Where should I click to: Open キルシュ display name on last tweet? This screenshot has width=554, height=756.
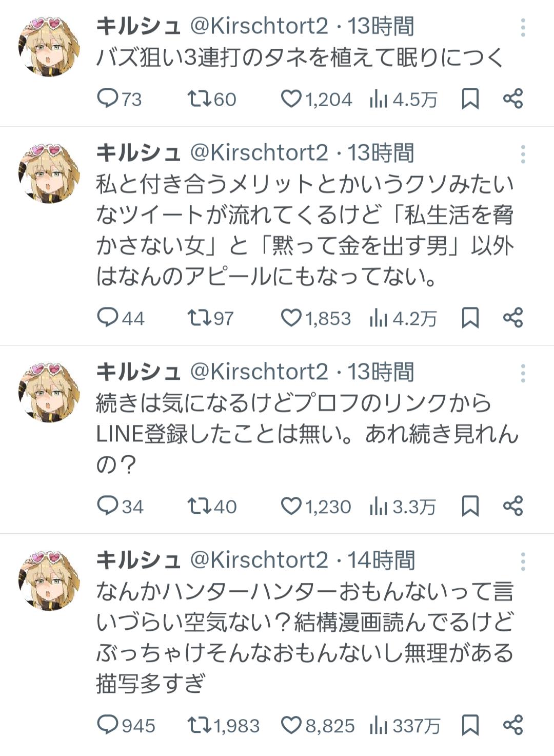138,560
